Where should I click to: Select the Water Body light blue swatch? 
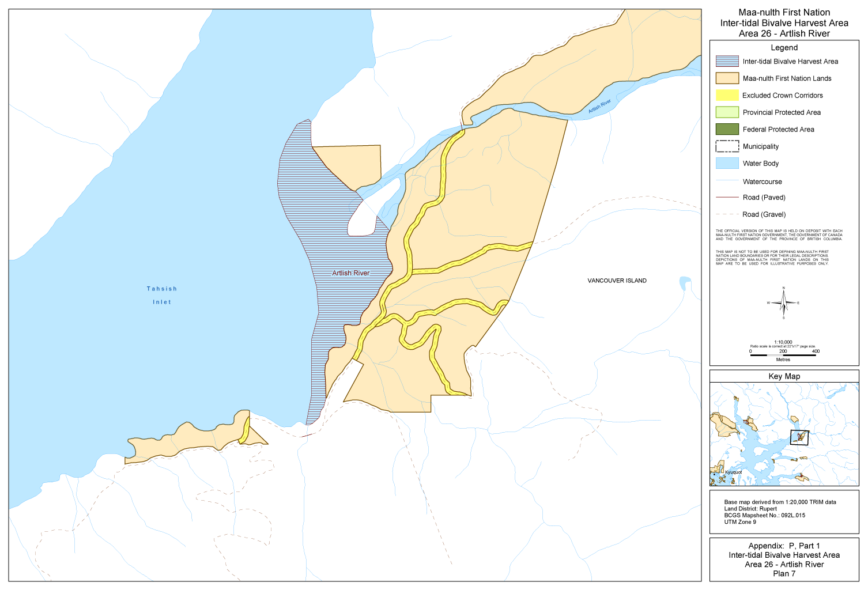(727, 163)
